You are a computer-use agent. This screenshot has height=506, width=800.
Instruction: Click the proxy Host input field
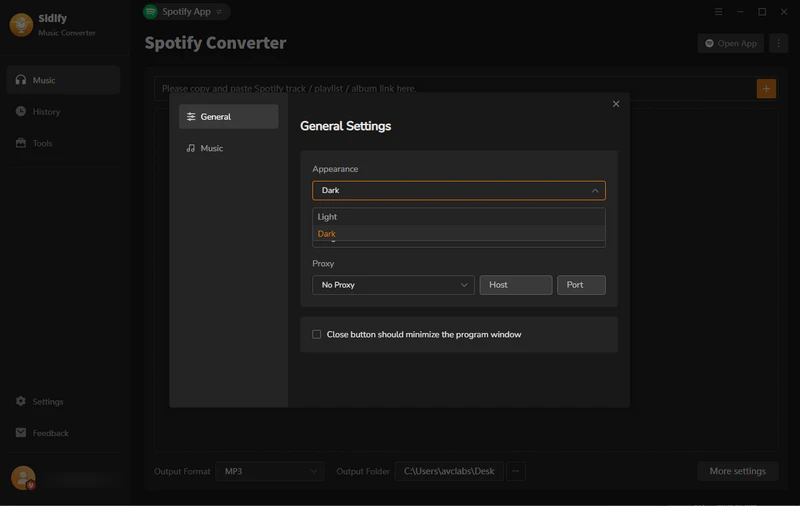(516, 285)
